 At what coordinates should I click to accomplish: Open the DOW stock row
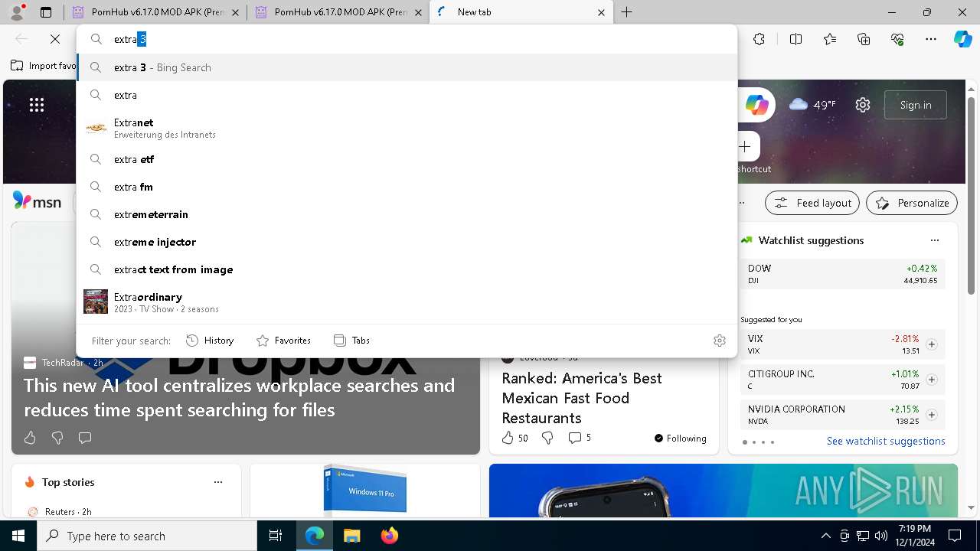coord(842,274)
